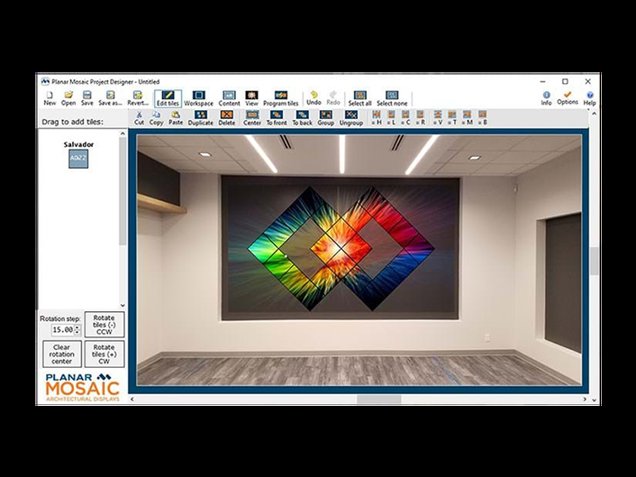Select all tiles
Image resolution: width=636 pixels, height=477 pixels.
point(360,99)
